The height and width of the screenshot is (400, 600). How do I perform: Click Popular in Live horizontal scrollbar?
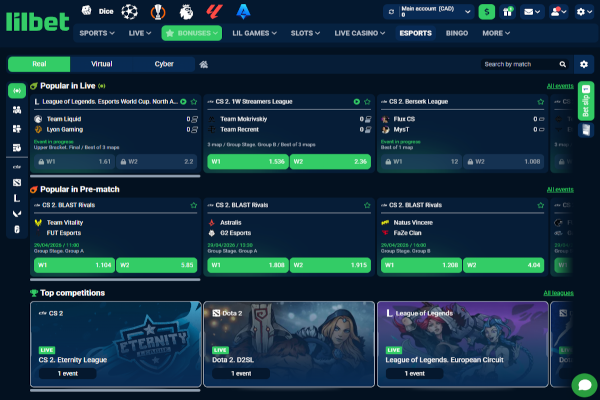pos(115,176)
